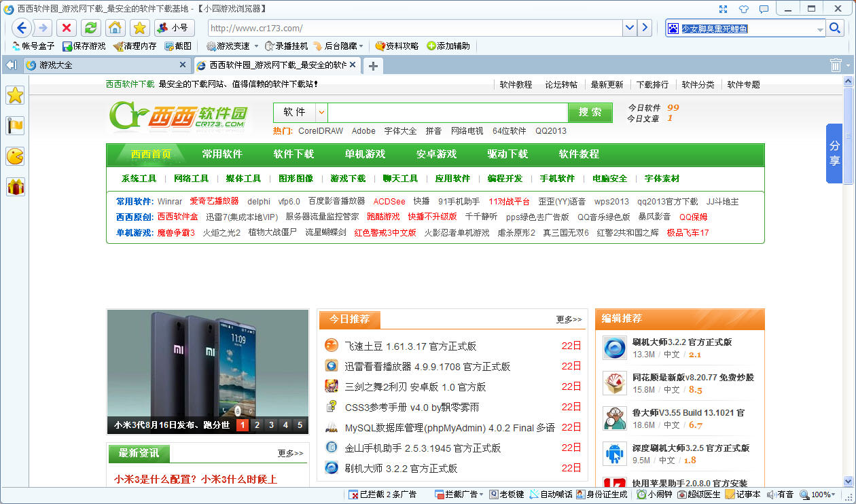Click the browser back arrow button
This screenshot has width=856, height=504.
coord(22,28)
